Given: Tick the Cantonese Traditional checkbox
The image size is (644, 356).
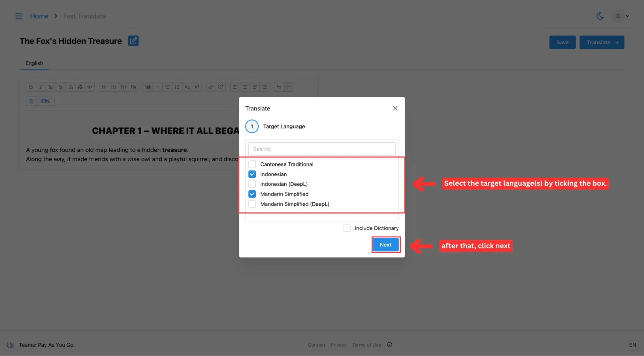Looking at the screenshot, I should coord(252,164).
